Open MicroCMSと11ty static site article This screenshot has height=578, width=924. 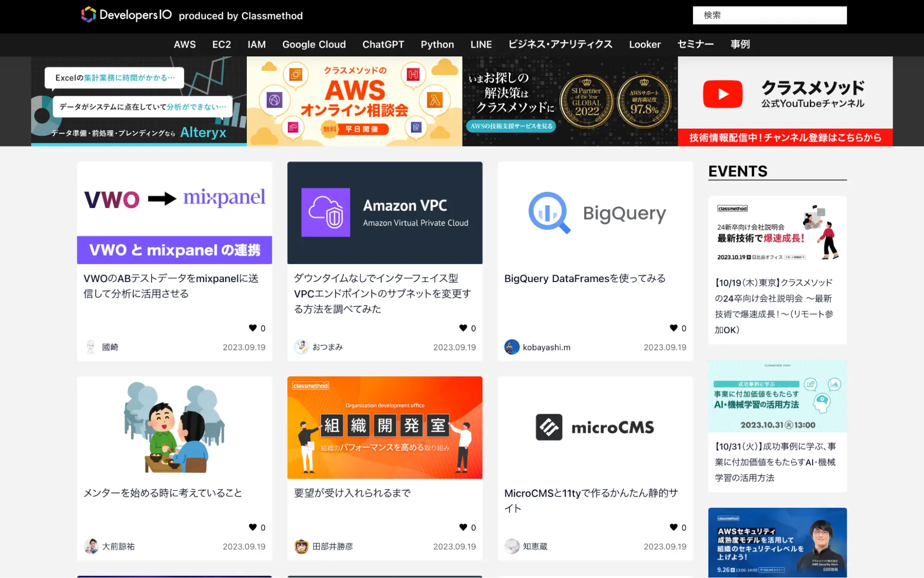pos(591,500)
